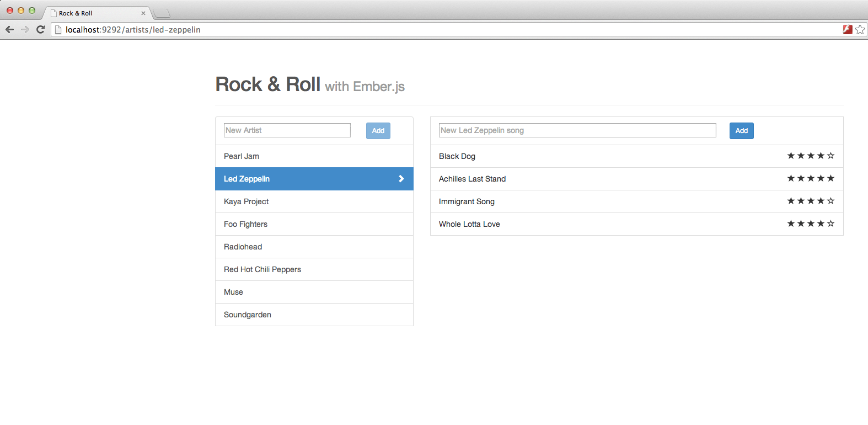Image resolution: width=868 pixels, height=425 pixels.
Task: Rate Black Dog one star
Action: [x=791, y=156]
